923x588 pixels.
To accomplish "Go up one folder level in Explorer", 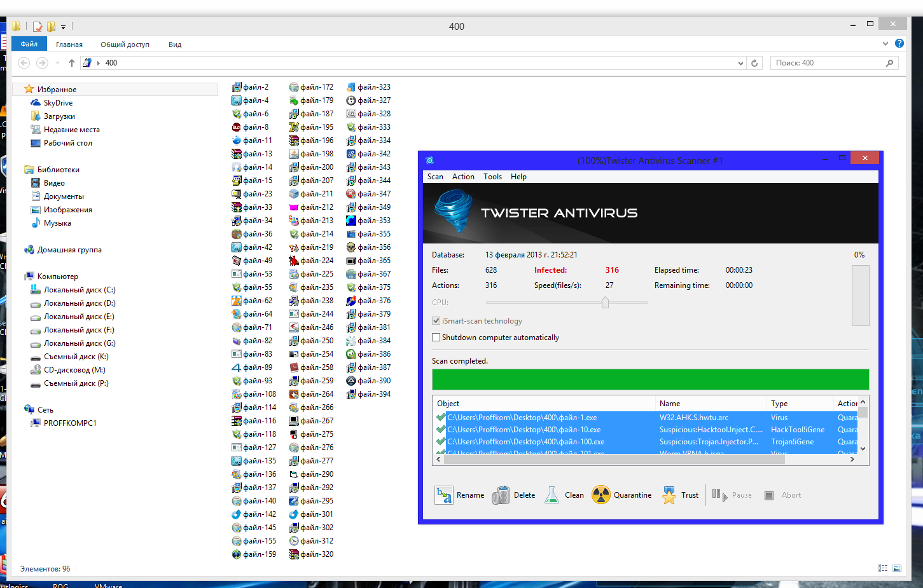I will pyautogui.click(x=72, y=63).
